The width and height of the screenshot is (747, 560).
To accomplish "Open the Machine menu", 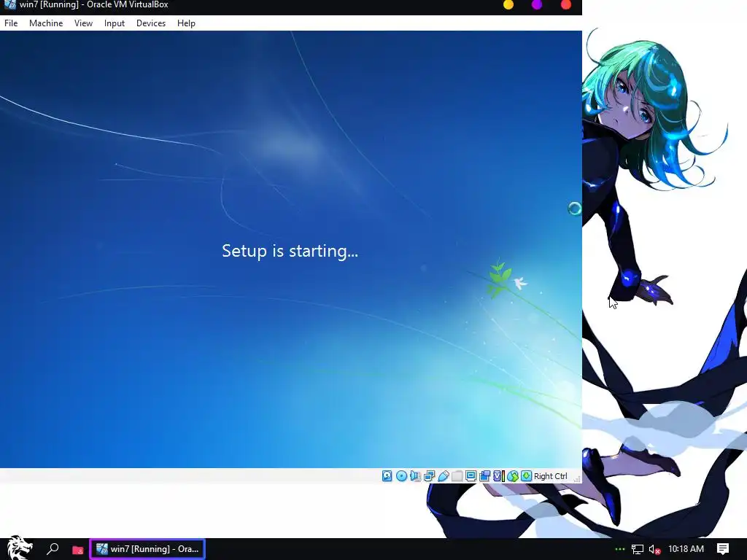I will pos(46,23).
